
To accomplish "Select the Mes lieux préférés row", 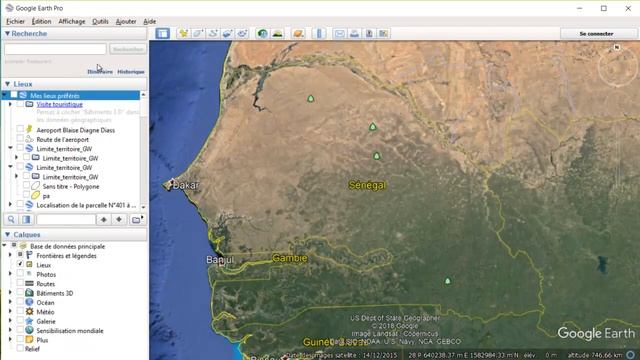I will point(71,96).
